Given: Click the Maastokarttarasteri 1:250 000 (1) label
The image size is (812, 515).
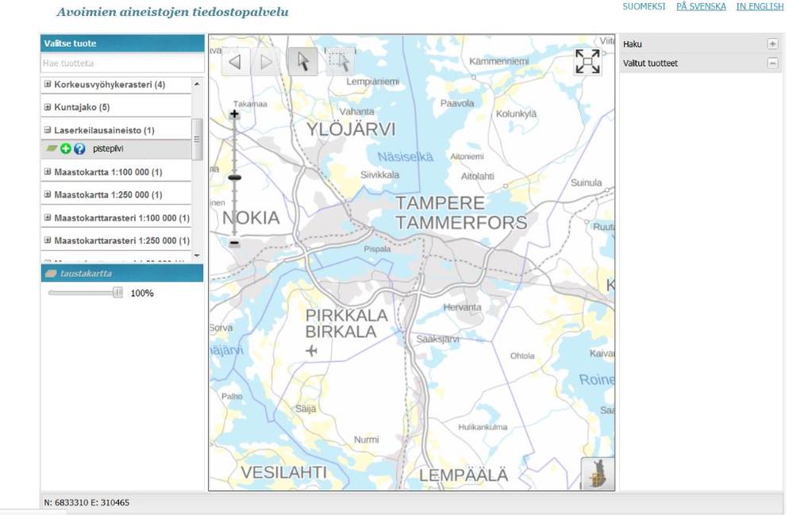Looking at the screenshot, I should [121, 240].
